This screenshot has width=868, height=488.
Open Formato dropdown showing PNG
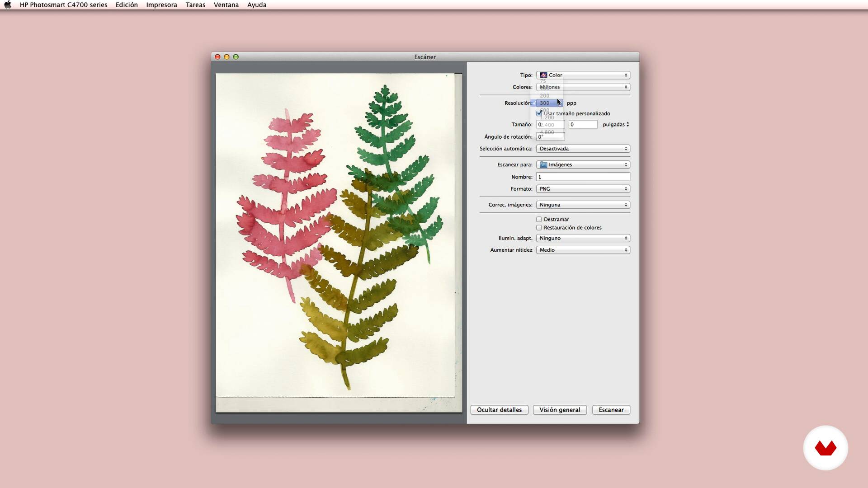pyautogui.click(x=583, y=189)
